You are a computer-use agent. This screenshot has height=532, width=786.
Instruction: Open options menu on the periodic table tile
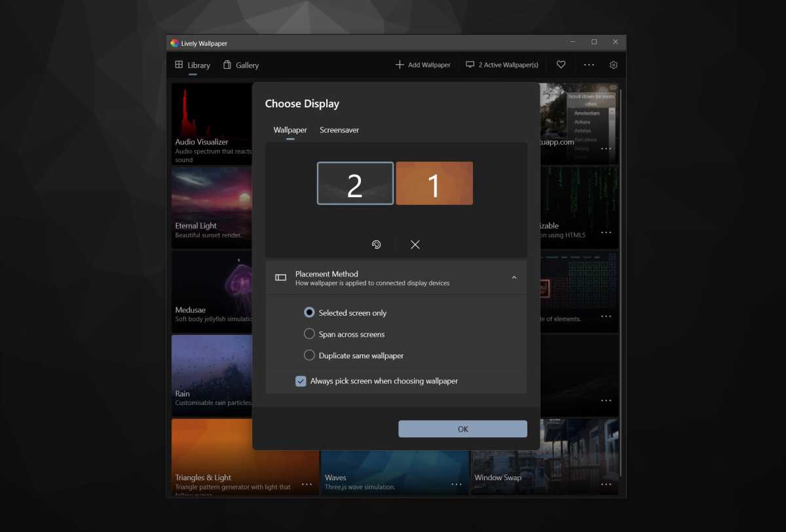pos(606,316)
